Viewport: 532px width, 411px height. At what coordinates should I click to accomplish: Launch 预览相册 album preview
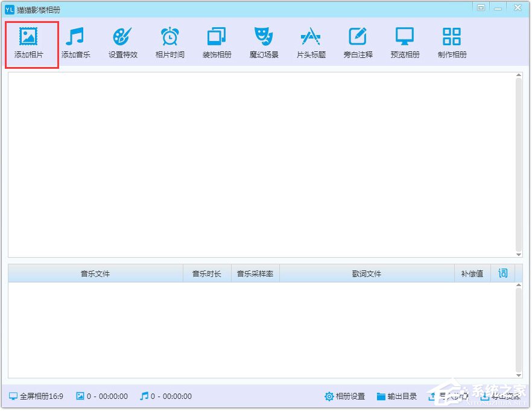point(405,43)
